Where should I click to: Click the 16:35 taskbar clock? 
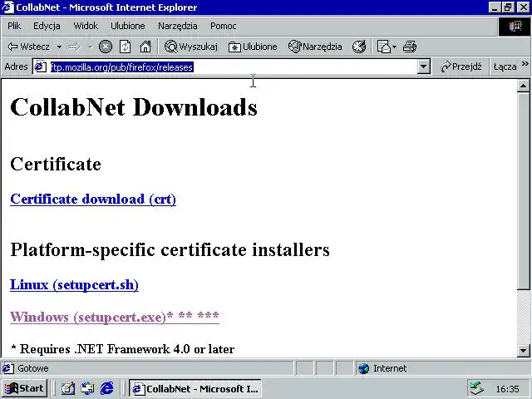[507, 389]
